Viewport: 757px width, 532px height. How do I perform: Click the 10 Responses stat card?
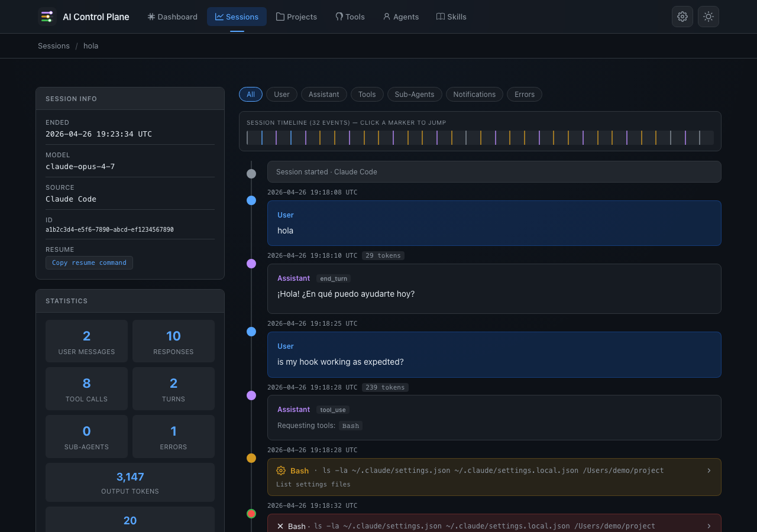pyautogui.click(x=173, y=341)
